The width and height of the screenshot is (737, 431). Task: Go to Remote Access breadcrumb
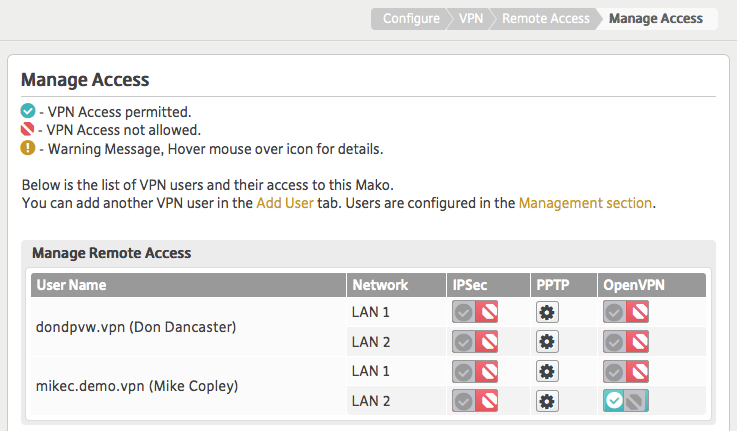point(545,19)
